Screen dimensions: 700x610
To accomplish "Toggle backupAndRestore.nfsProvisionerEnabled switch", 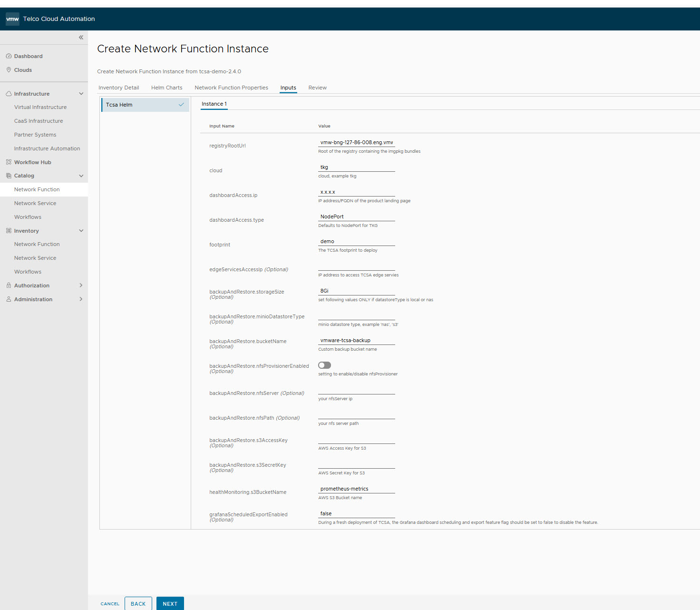I will [x=324, y=365].
